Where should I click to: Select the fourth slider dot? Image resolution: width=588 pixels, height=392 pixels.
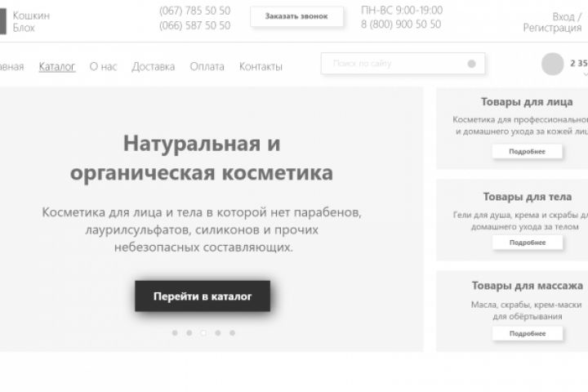(218, 332)
